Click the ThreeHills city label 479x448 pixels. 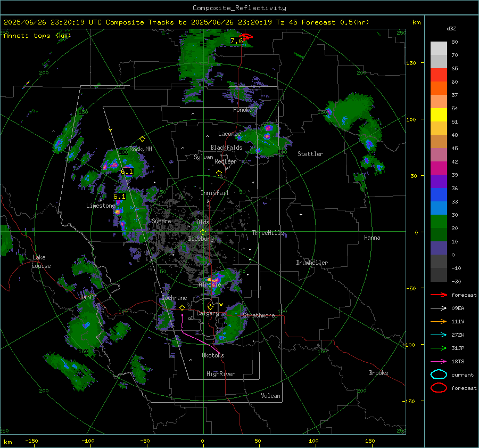click(x=268, y=233)
